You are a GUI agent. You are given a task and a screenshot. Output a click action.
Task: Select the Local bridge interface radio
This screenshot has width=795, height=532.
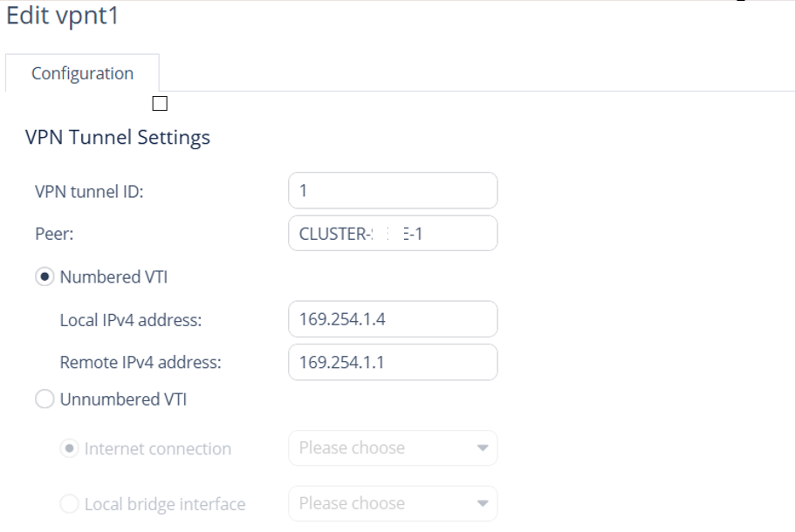pos(68,504)
